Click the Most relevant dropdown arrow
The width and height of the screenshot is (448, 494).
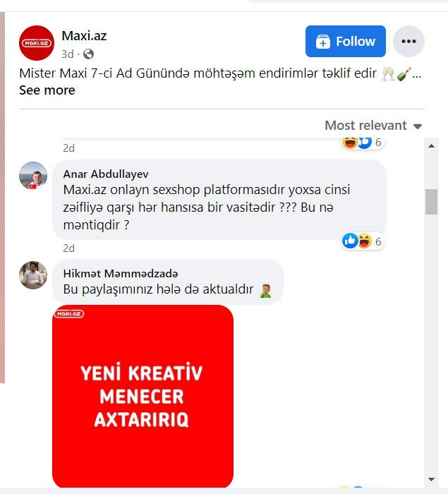[418, 126]
